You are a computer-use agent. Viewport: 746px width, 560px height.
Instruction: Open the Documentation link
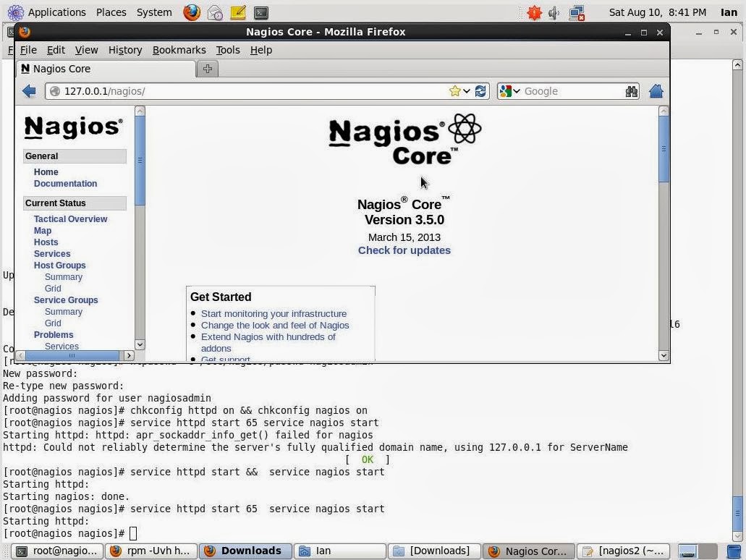coord(65,184)
